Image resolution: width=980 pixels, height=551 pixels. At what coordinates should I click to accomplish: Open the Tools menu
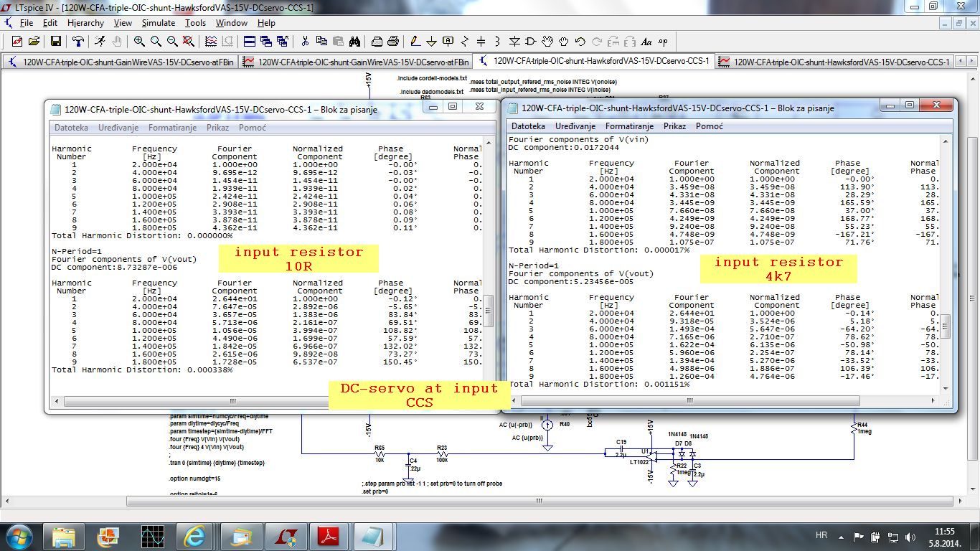click(195, 23)
